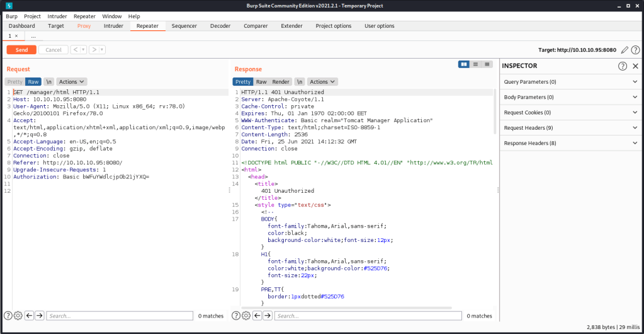Send the request with the Send button
Viewport: 644px width, 334px height.
click(21, 50)
